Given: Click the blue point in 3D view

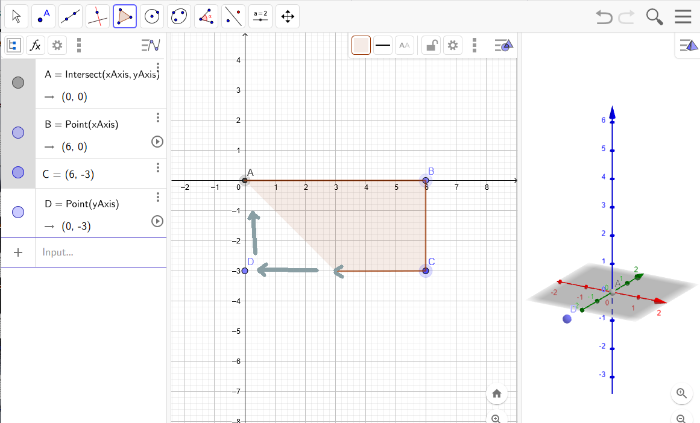Looking at the screenshot, I should point(567,319).
